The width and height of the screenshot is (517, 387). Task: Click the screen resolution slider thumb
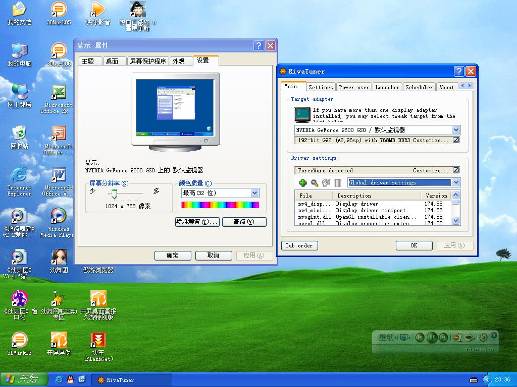point(114,194)
